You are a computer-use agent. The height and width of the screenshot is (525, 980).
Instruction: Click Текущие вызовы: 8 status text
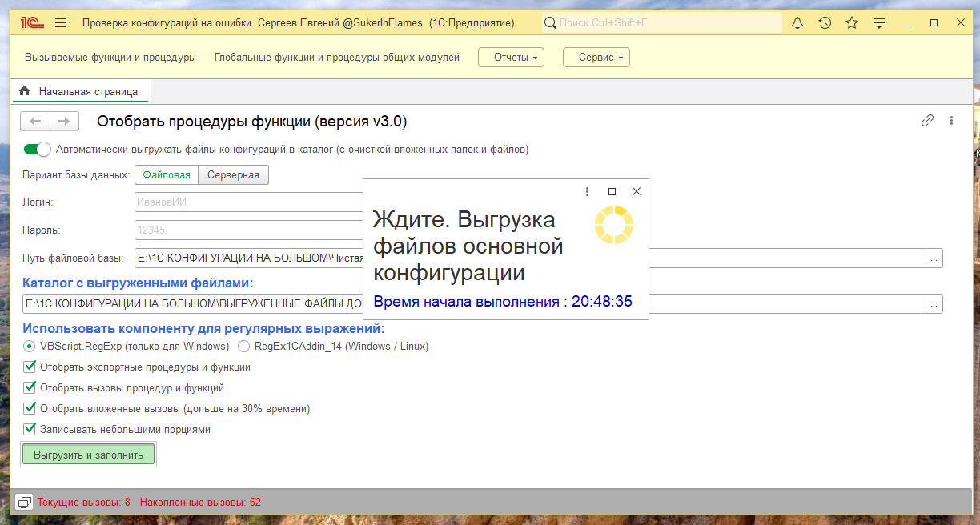[x=84, y=503]
